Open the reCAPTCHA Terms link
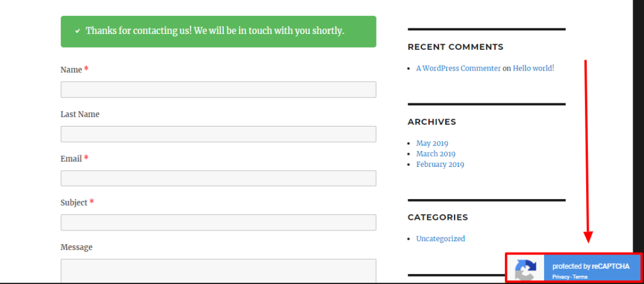This screenshot has height=284, width=644. coord(580,277)
